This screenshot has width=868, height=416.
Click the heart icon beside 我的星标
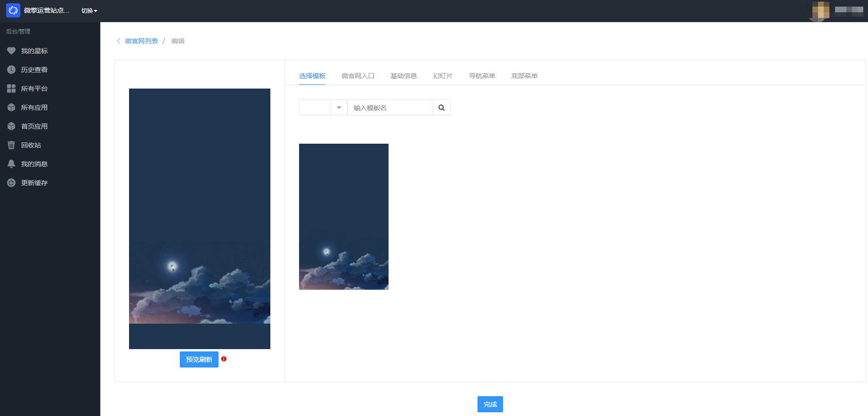pyautogui.click(x=11, y=51)
